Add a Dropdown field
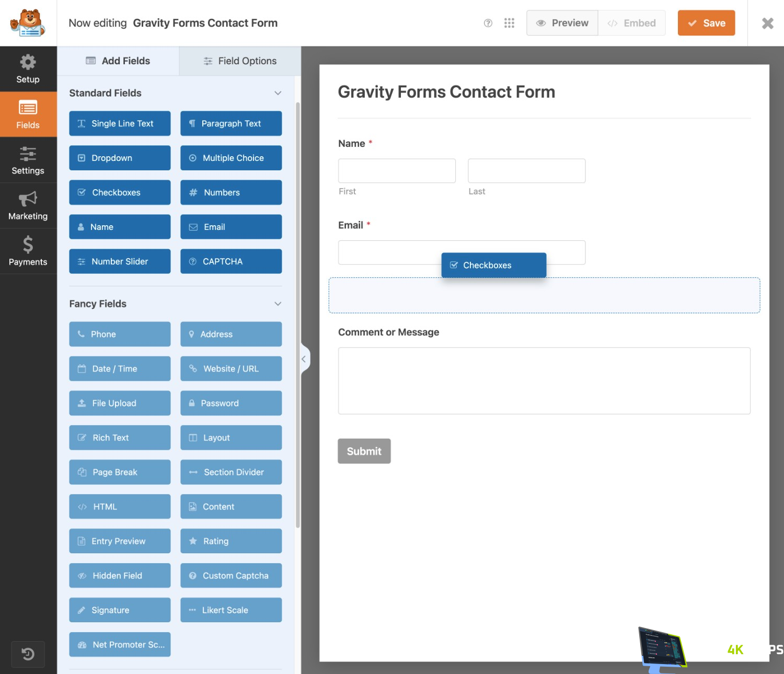Screen dimensions: 784x674 pos(120,158)
